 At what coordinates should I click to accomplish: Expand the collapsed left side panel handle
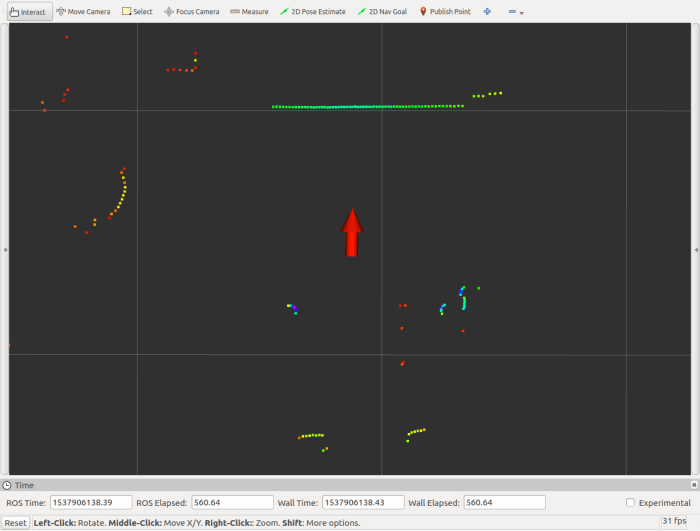click(x=4, y=249)
